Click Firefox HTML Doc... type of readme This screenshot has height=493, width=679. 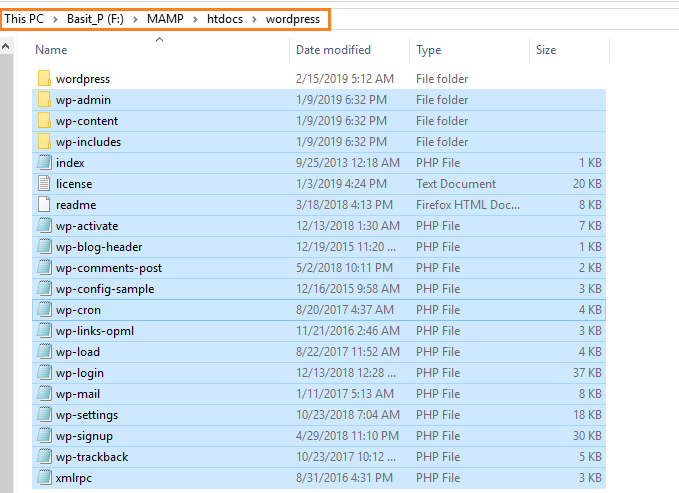point(468,204)
